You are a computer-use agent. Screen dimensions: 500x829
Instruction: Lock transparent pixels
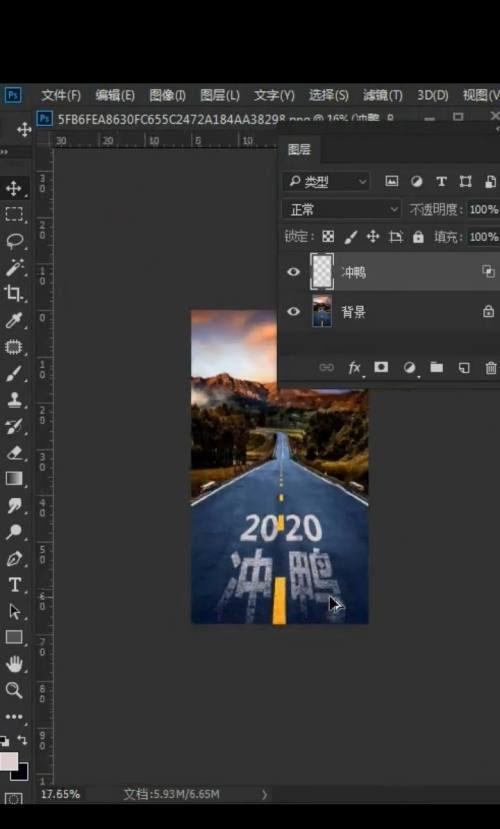pos(328,236)
